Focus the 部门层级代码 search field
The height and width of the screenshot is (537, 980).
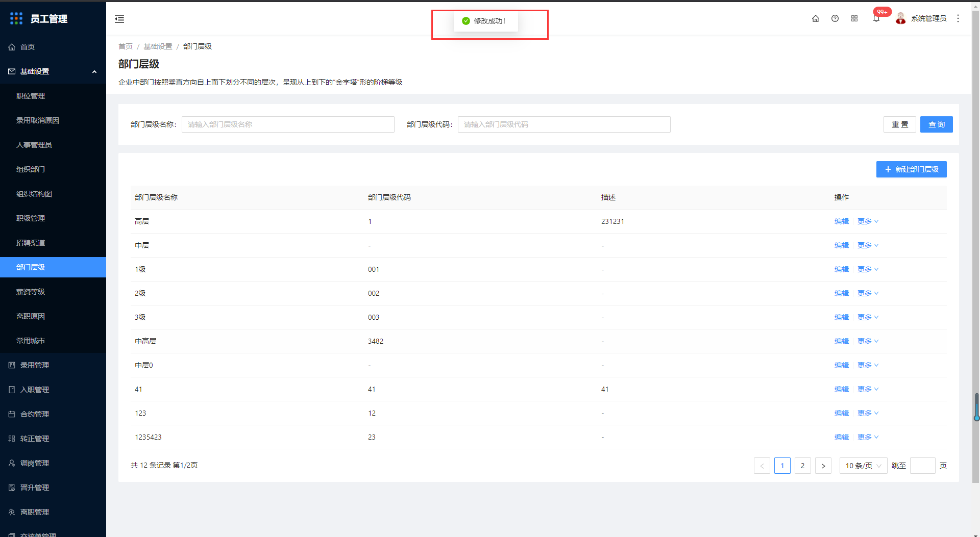pyautogui.click(x=564, y=124)
